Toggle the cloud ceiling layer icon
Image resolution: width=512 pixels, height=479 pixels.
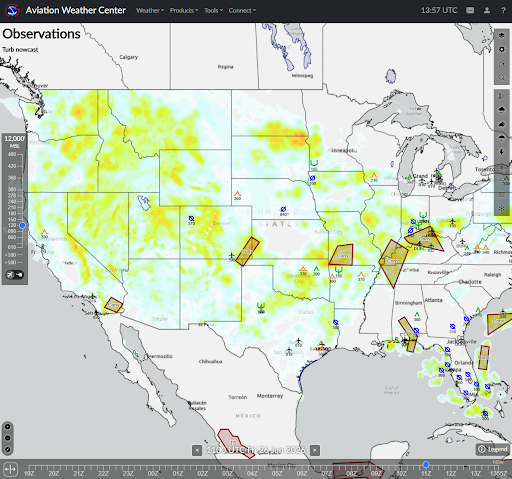[x=501, y=110]
